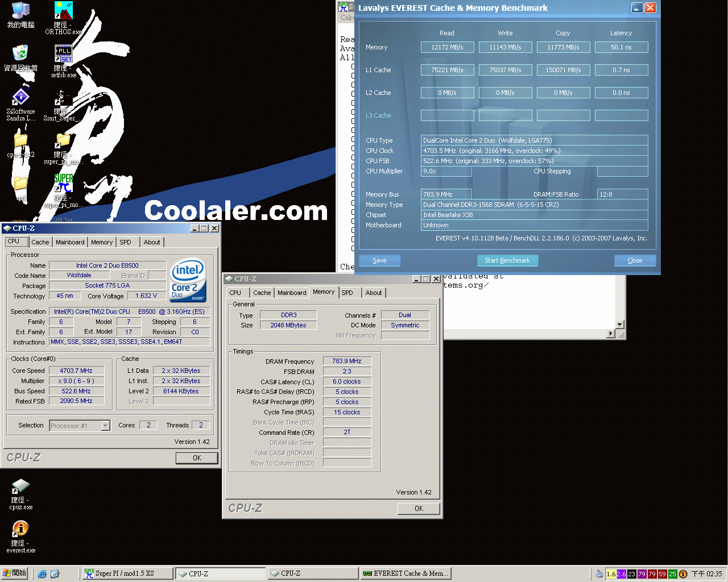
Task: Click the Memory Read value 12172 MB/s
Action: point(447,47)
